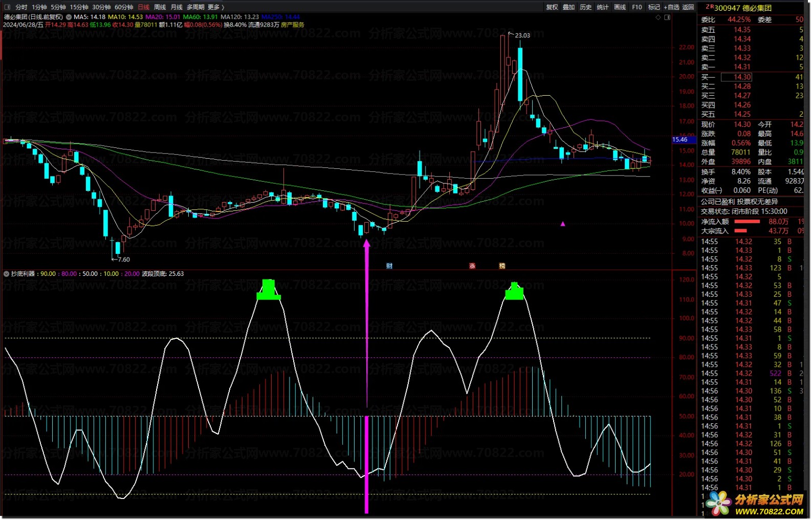The width and height of the screenshot is (812, 520).
Task: Open the 历史 history button
Action: pyautogui.click(x=586, y=7)
